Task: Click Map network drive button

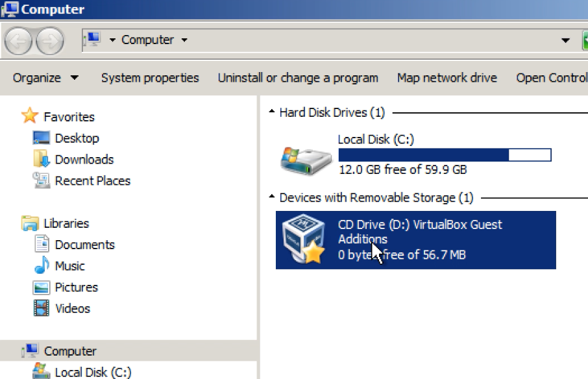Action: tap(447, 78)
